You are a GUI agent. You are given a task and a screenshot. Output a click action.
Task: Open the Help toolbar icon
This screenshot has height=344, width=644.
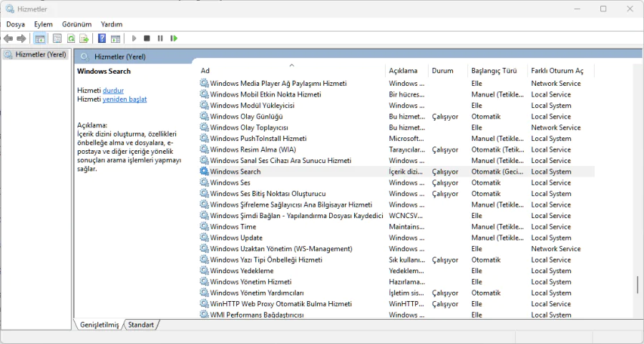[x=102, y=39]
